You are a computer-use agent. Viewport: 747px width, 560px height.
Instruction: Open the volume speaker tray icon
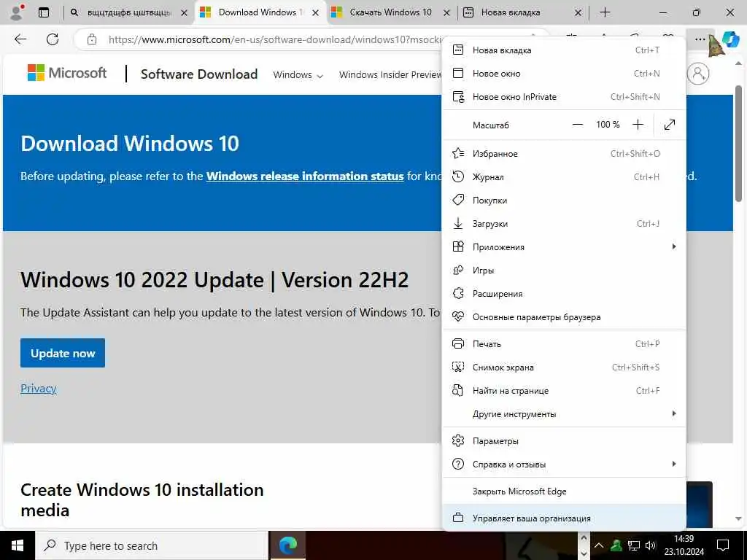point(651,545)
